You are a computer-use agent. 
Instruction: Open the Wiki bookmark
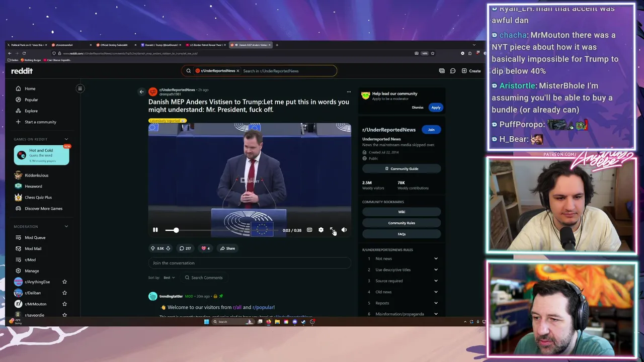tap(401, 212)
